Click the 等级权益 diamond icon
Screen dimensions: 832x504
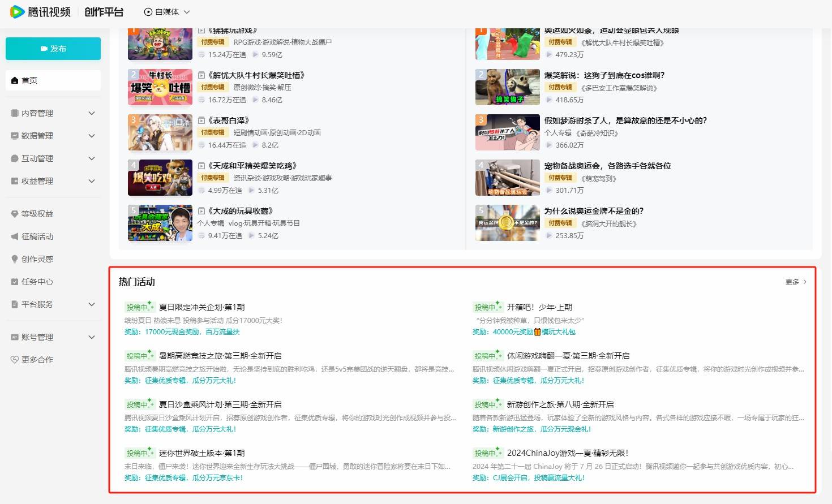15,214
